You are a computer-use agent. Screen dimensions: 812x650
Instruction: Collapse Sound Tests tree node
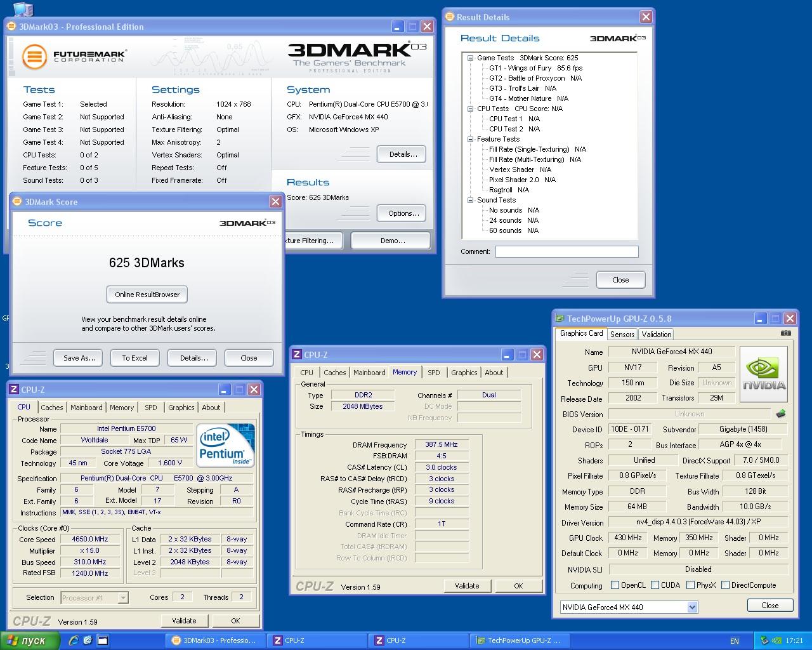[471, 200]
